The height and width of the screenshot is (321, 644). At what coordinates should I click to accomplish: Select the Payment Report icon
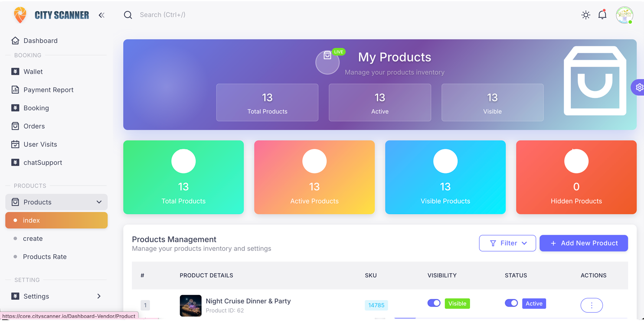pos(14,90)
